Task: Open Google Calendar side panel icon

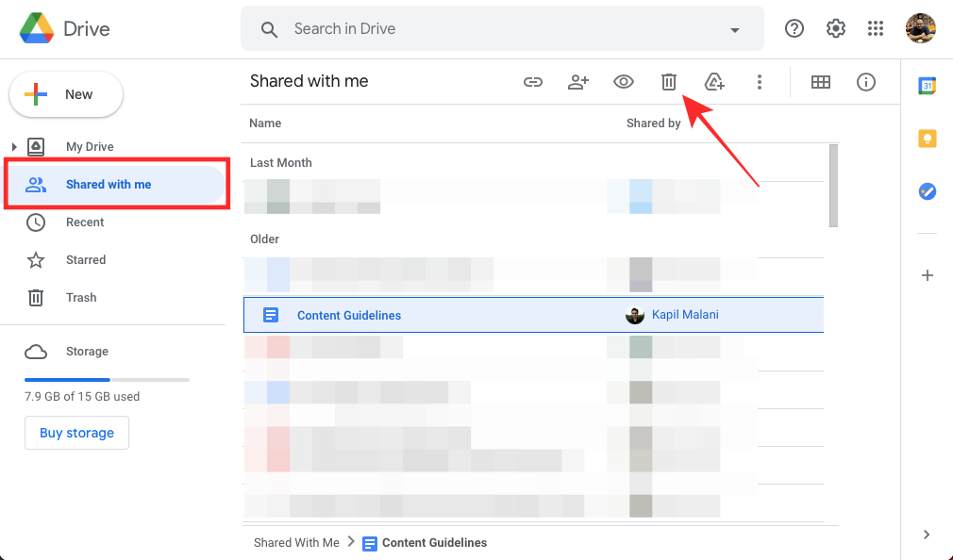Action: [927, 86]
